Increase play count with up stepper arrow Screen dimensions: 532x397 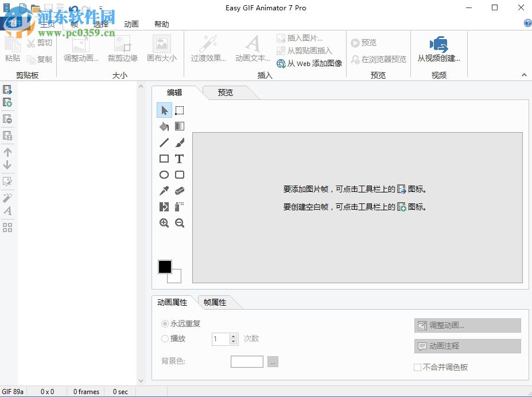(x=234, y=336)
